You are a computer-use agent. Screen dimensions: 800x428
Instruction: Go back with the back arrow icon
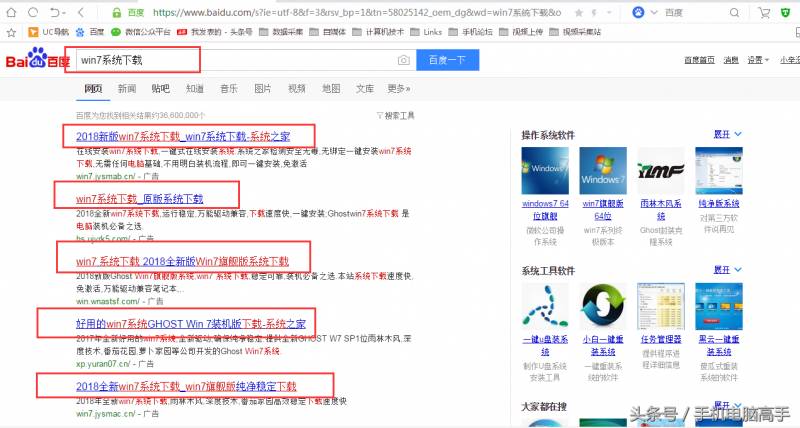pos(81,12)
